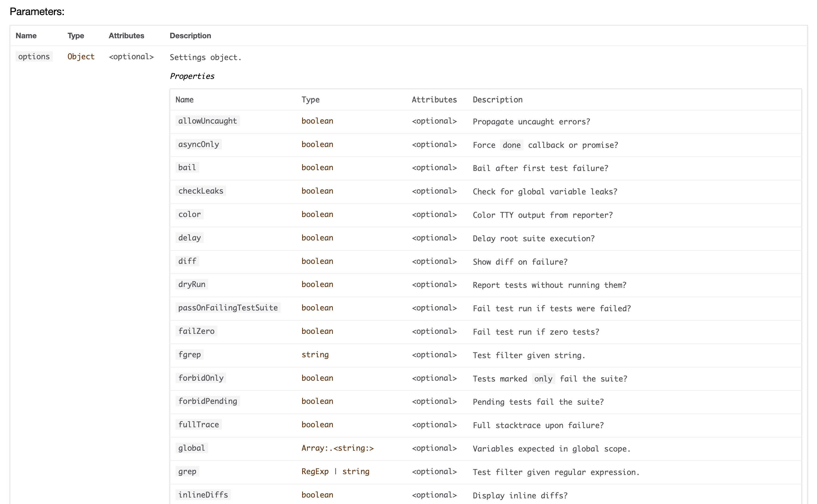Click the checkLeaks property name
This screenshot has height=504, width=817.
201,191
